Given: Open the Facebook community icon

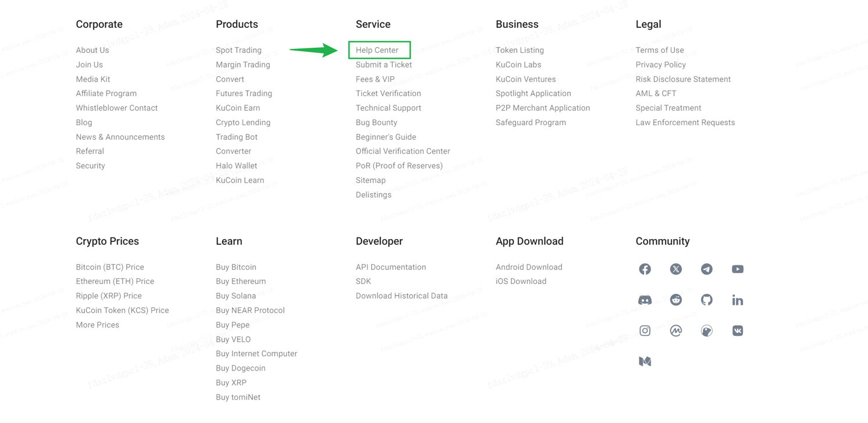Looking at the screenshot, I should (x=645, y=269).
